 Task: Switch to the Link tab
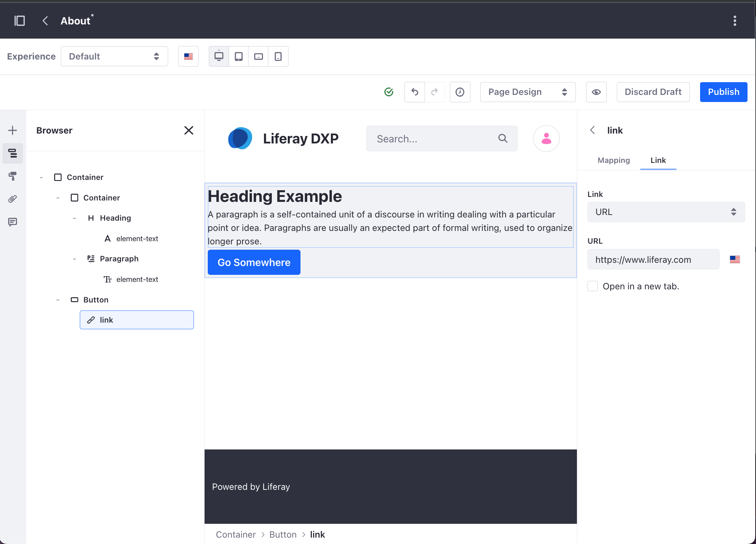(658, 160)
